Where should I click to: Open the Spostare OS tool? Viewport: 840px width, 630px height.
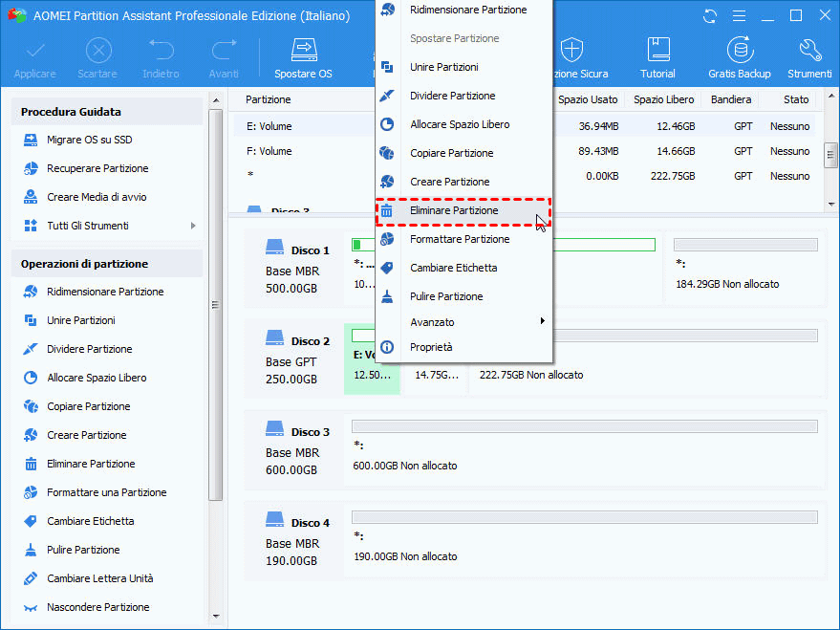[303, 58]
